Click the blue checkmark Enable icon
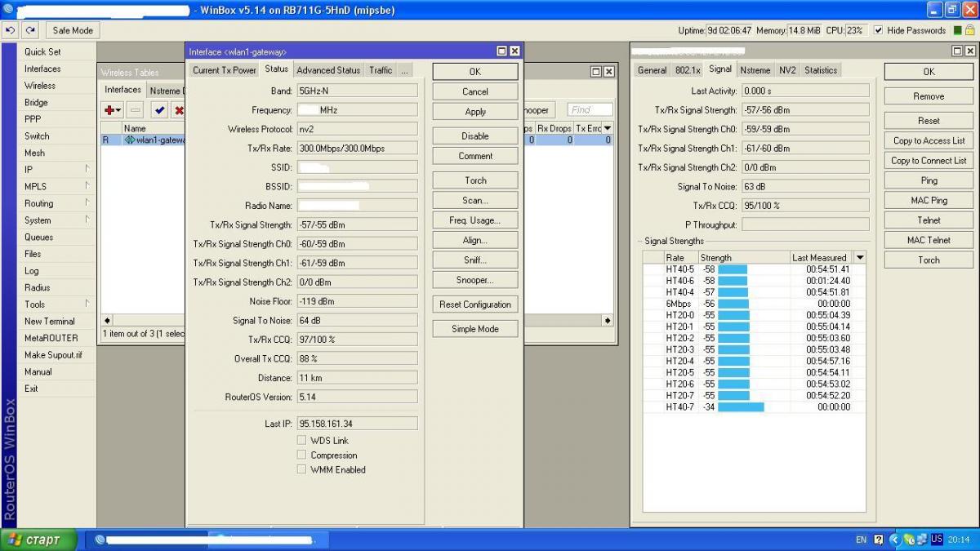The width and height of the screenshot is (980, 551). pyautogui.click(x=159, y=110)
